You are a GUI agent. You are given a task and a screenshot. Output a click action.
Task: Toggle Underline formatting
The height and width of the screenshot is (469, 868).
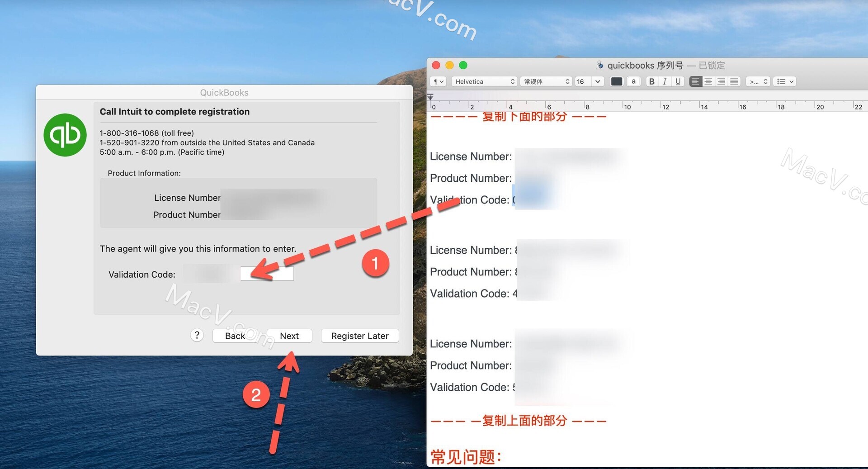(x=678, y=81)
